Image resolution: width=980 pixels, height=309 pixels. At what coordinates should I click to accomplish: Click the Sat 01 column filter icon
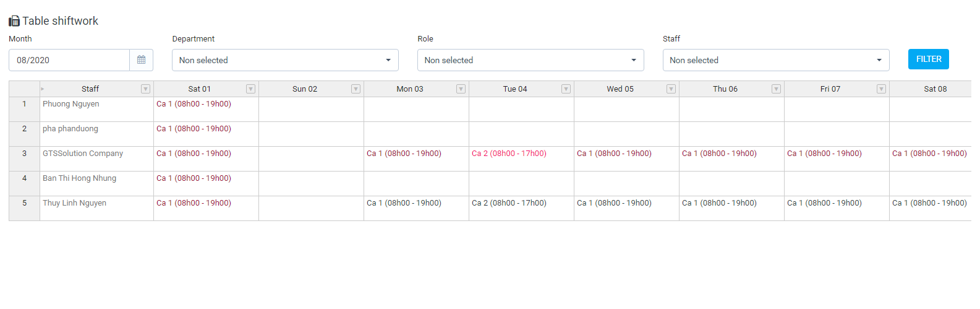250,89
